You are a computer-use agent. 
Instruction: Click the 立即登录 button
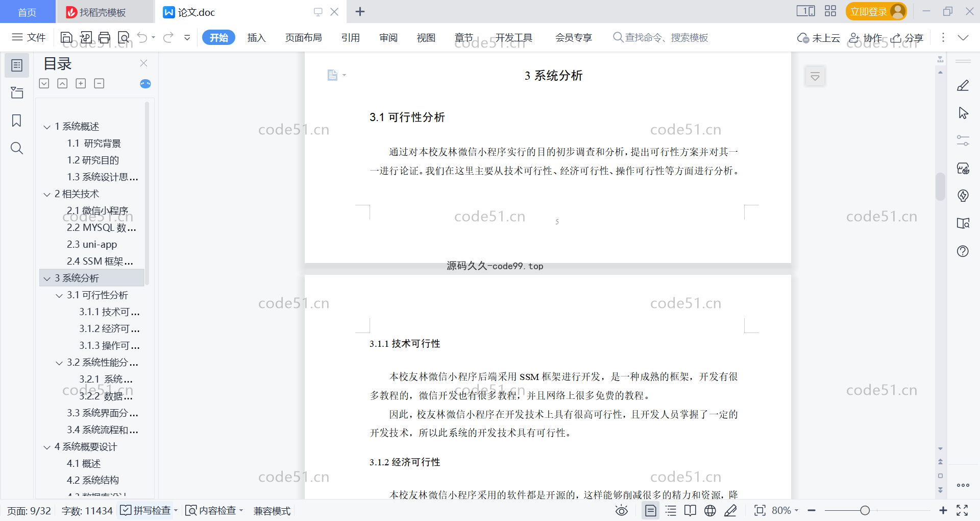coord(876,11)
